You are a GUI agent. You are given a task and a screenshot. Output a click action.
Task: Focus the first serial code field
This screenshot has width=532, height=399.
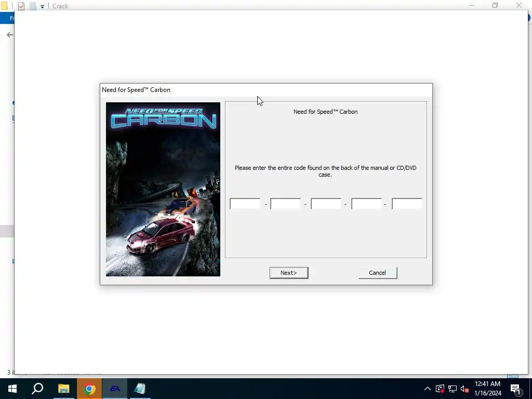pyautogui.click(x=245, y=204)
